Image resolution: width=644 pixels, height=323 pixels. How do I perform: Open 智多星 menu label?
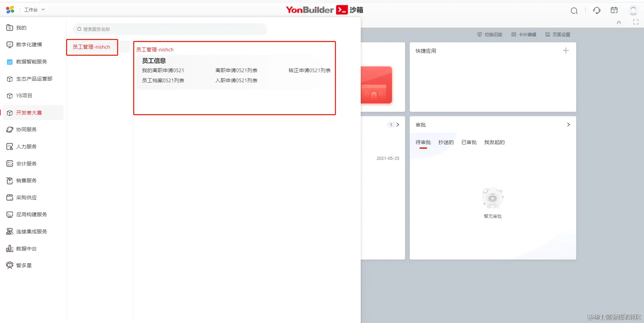point(24,266)
